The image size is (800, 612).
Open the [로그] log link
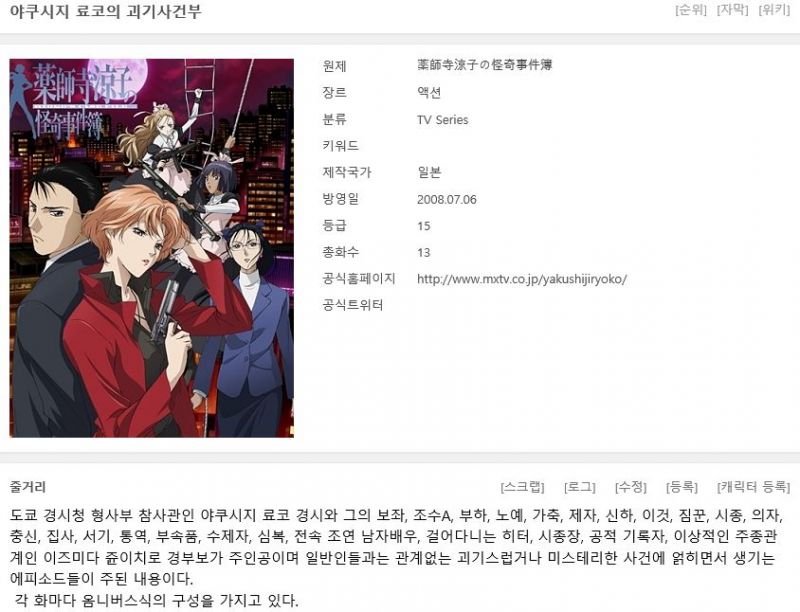[x=580, y=487]
